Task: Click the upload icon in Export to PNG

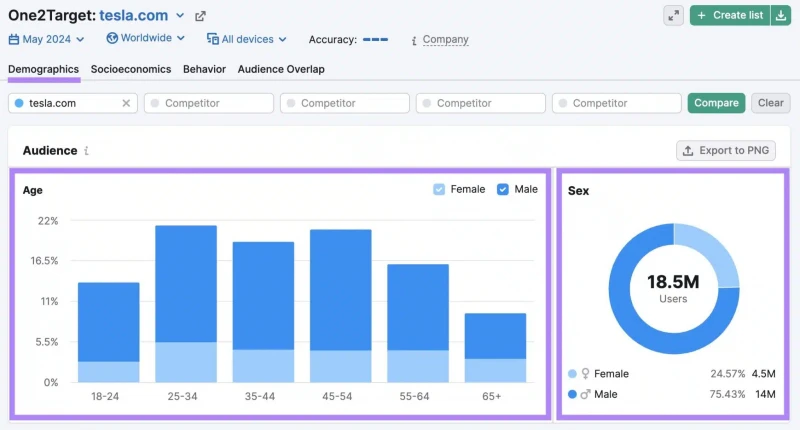Action: [688, 150]
